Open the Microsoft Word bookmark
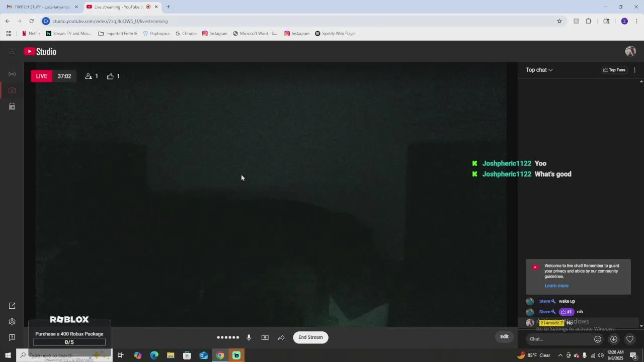The width and height of the screenshot is (644, 362). pos(255,34)
